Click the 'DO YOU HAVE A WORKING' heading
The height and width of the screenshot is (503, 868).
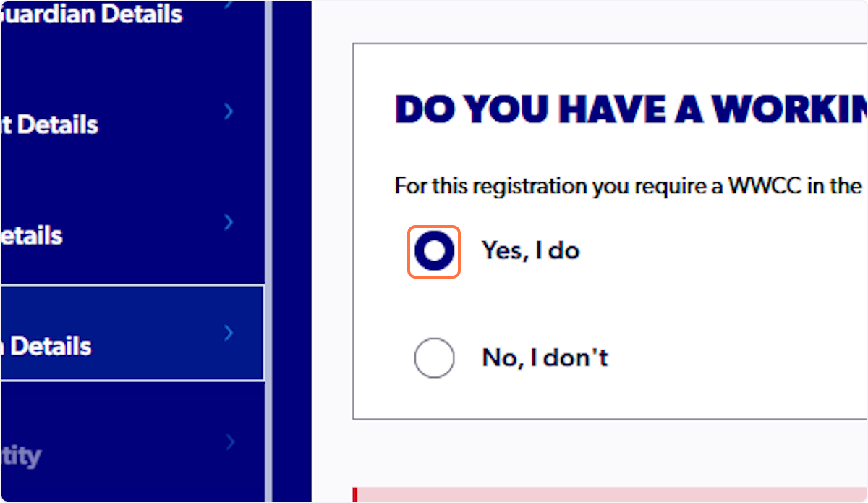click(x=629, y=110)
